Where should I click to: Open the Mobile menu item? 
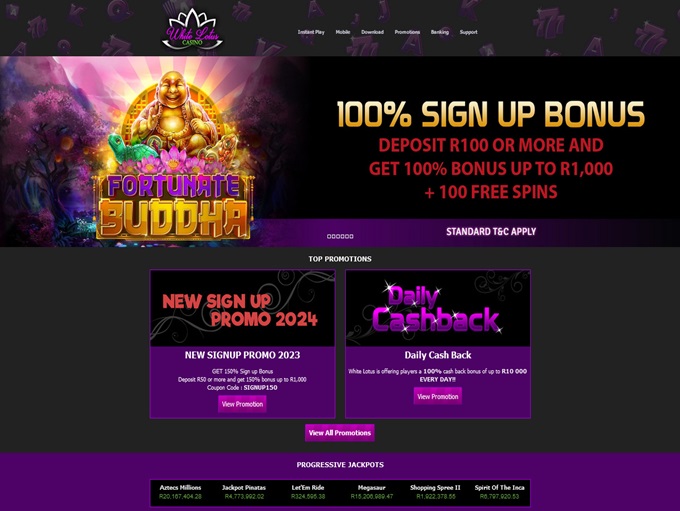point(343,32)
